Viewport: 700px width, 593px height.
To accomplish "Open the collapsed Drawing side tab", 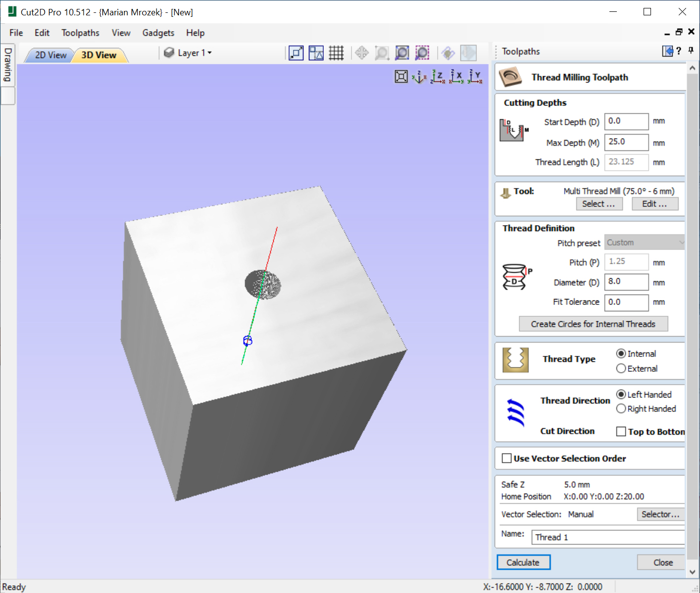I will point(8,64).
